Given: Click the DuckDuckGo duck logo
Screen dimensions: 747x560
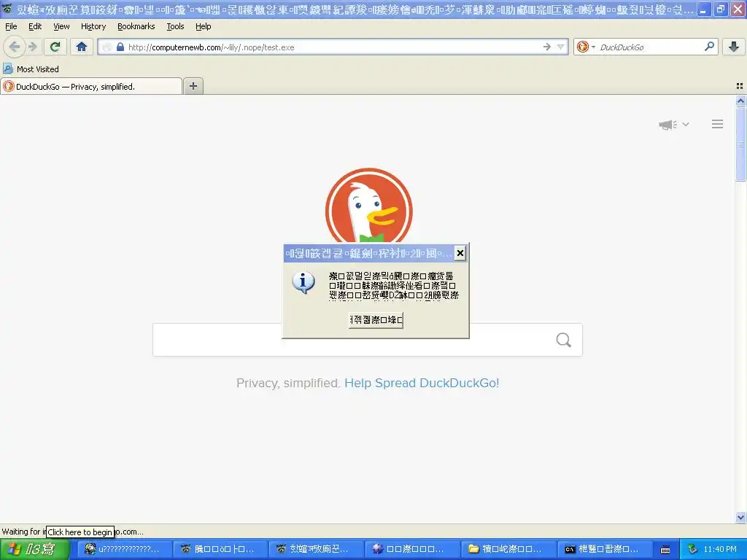Looking at the screenshot, I should tap(368, 206).
